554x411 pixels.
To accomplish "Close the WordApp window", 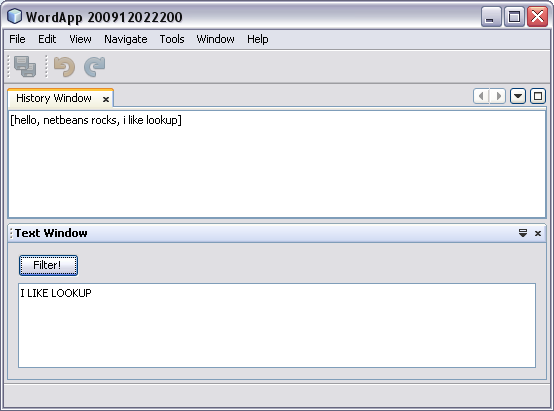I will (537, 17).
